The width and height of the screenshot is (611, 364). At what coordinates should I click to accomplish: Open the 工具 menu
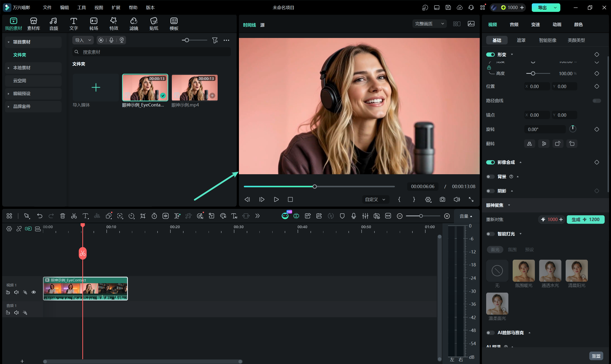[x=82, y=8]
